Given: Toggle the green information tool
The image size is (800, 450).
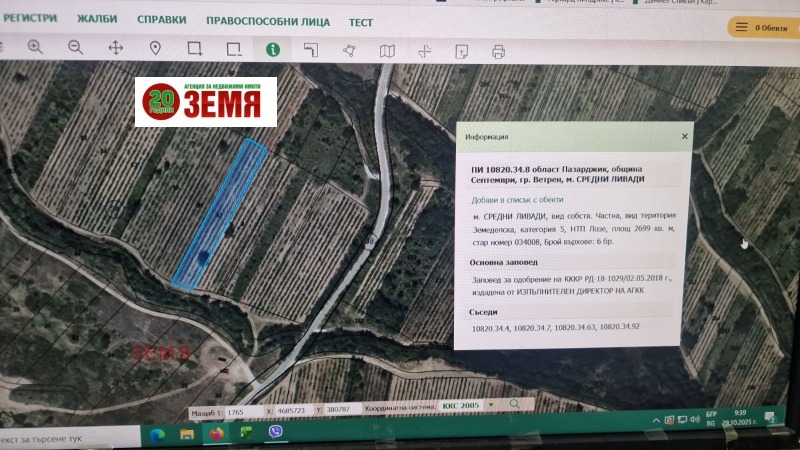Looking at the screenshot, I should pos(273,49).
